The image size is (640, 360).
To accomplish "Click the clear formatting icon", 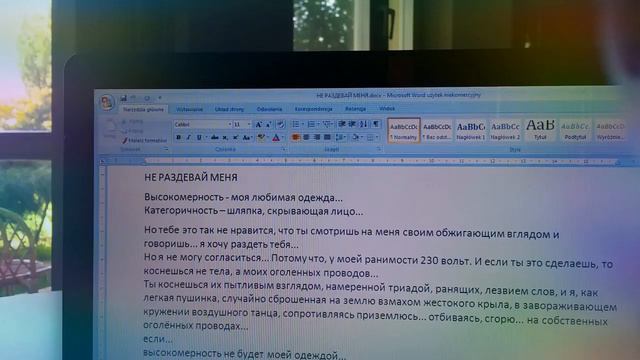I will pyautogui.click(x=281, y=124).
